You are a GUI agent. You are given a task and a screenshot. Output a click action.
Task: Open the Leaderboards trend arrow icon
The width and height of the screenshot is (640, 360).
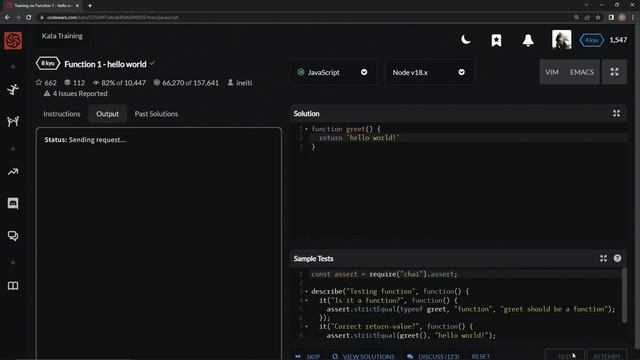(x=13, y=172)
